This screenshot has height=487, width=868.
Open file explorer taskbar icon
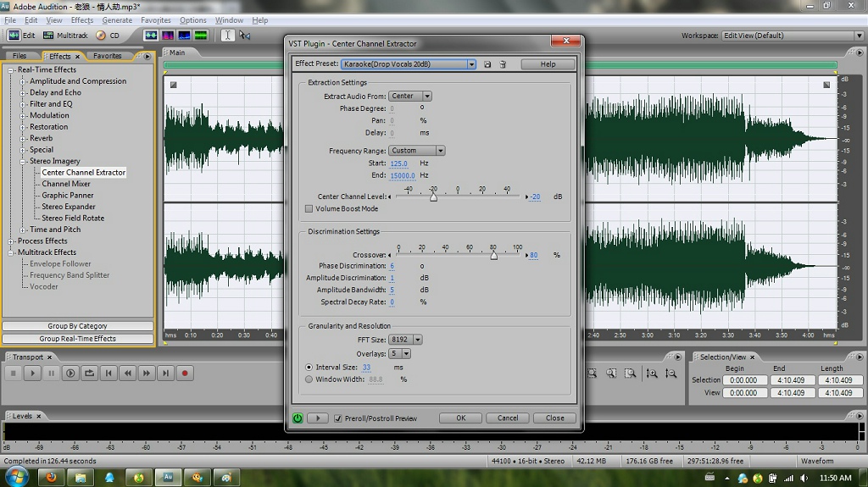[x=81, y=477]
